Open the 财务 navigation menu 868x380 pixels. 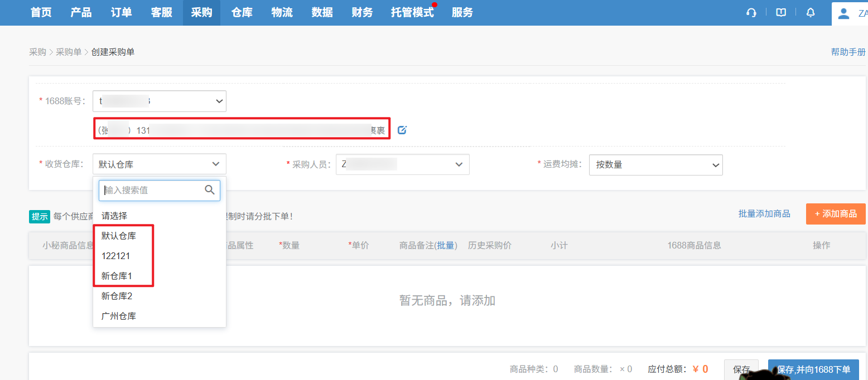362,13
